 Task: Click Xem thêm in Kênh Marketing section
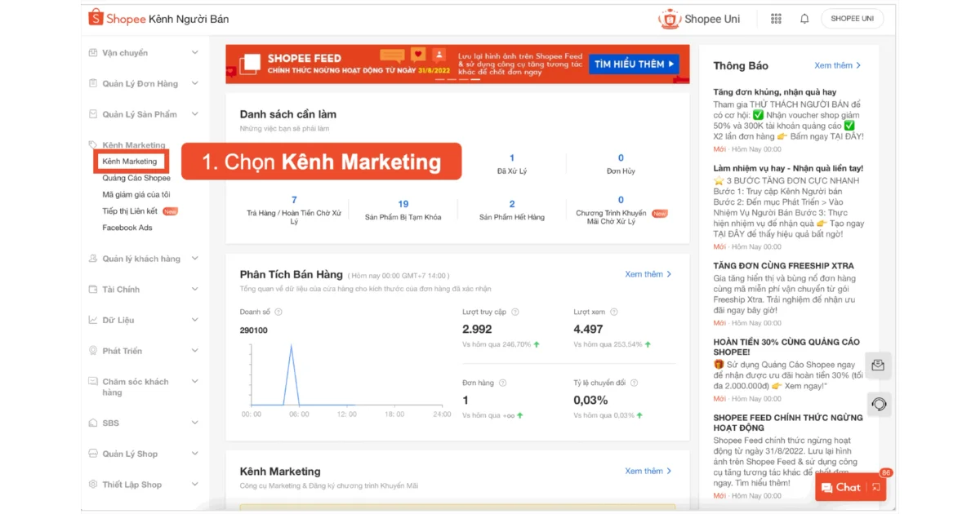pos(648,471)
